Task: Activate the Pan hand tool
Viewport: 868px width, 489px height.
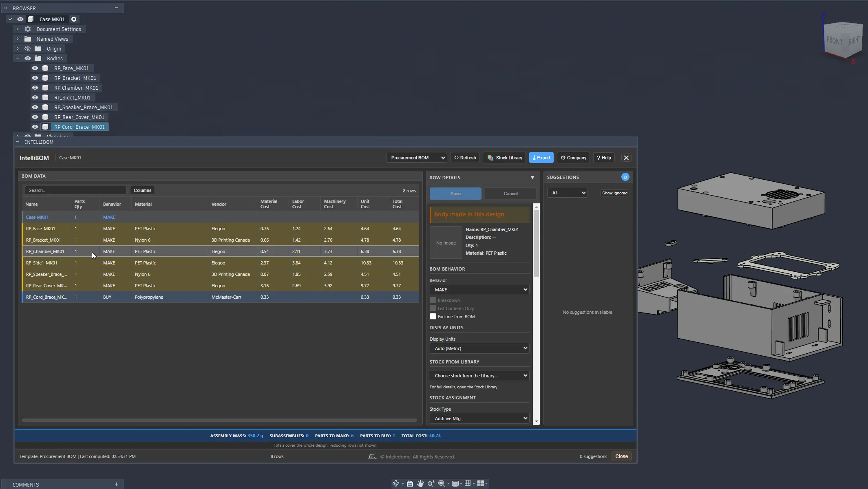Action: click(420, 483)
